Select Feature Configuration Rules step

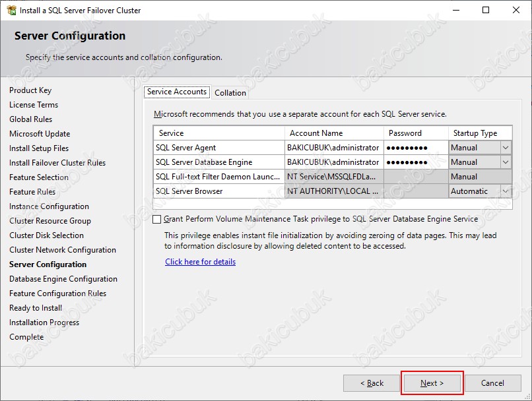click(57, 293)
